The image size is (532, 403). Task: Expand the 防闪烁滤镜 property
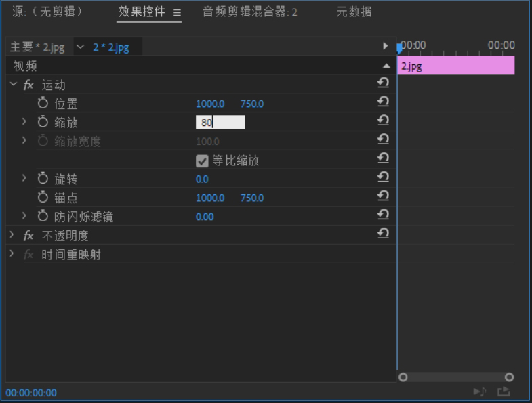pos(24,215)
